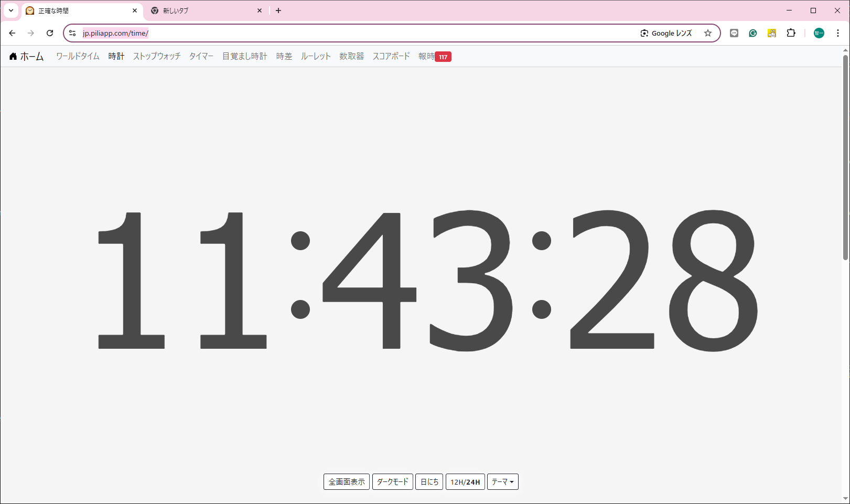Open the Chrome three-dot menu
850x504 pixels.
[x=838, y=33]
